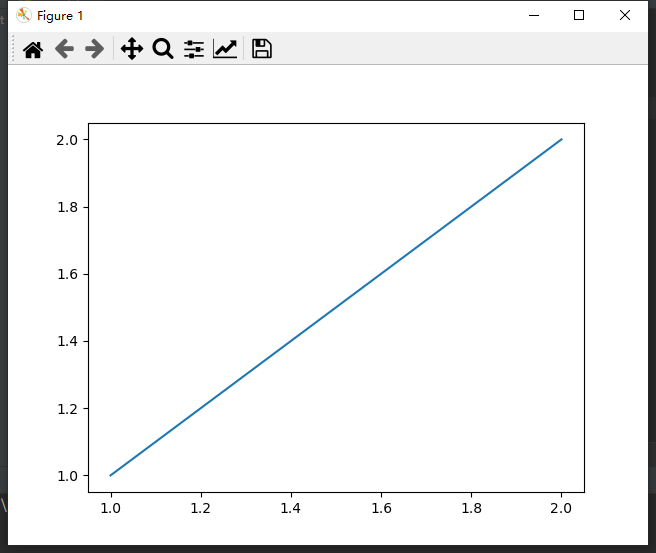This screenshot has width=656, height=553.
Task: Click the y-axis label 2.0
Action: point(67,140)
